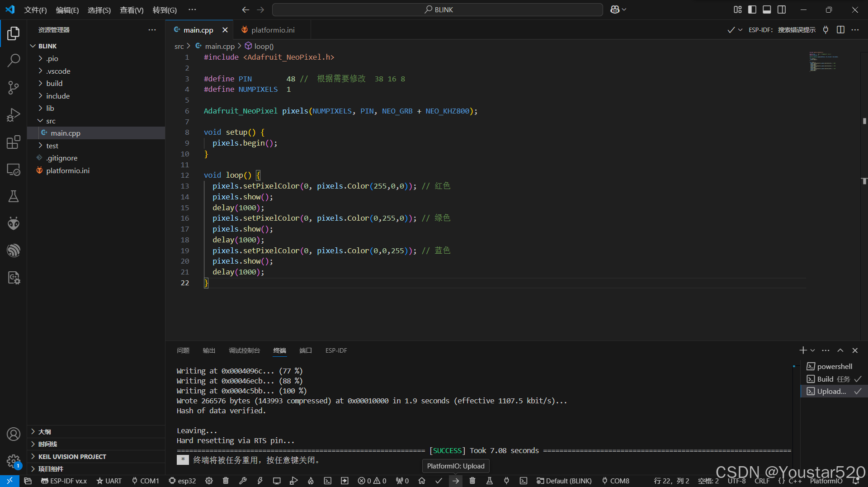The image size is (868, 487).
Task: Click the ESP-IDF SDK configuration gear icon
Action: point(209,481)
